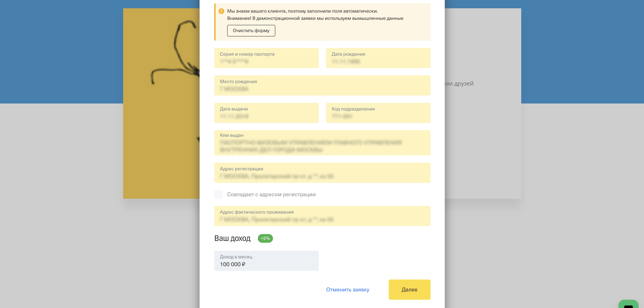The image size is (644, 308).
Task: Open the green chat widget icon
Action: [x=628, y=304]
